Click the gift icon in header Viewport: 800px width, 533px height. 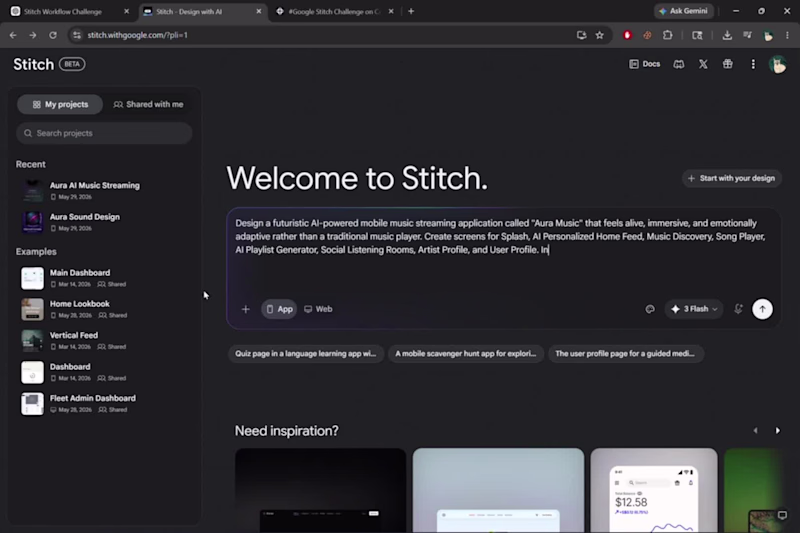click(x=728, y=64)
